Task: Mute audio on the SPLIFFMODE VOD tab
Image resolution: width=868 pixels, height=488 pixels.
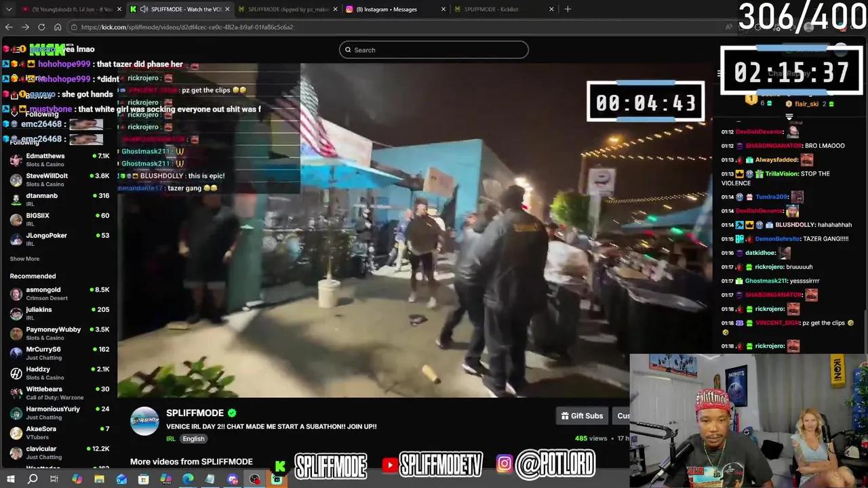Action: [x=144, y=9]
